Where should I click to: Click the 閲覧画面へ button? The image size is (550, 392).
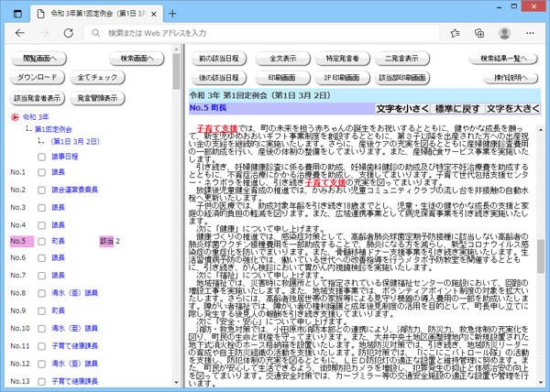[x=39, y=59]
